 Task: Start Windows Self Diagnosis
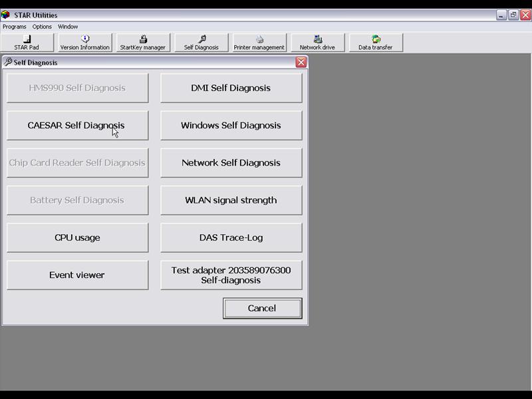click(x=231, y=125)
